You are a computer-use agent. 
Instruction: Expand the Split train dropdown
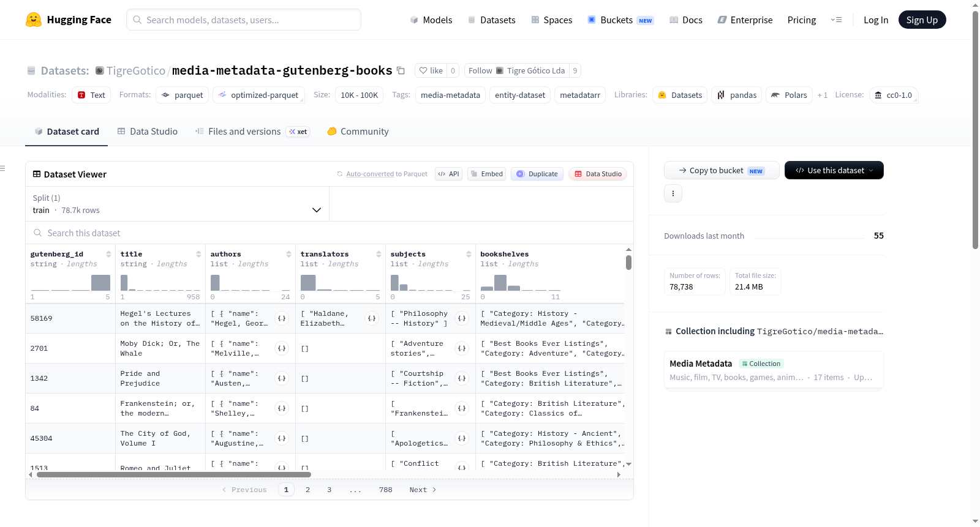(178, 204)
